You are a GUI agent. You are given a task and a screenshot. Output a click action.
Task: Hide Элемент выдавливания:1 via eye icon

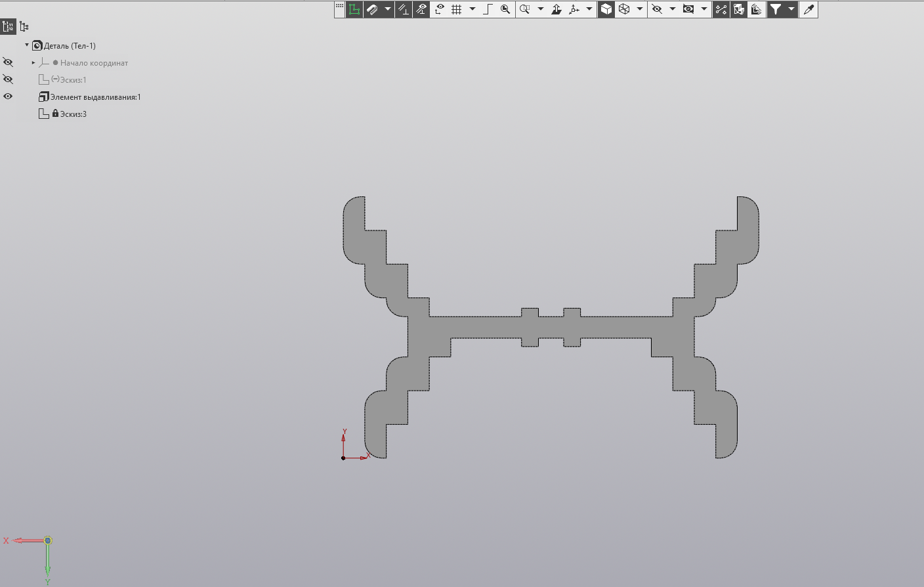point(8,97)
